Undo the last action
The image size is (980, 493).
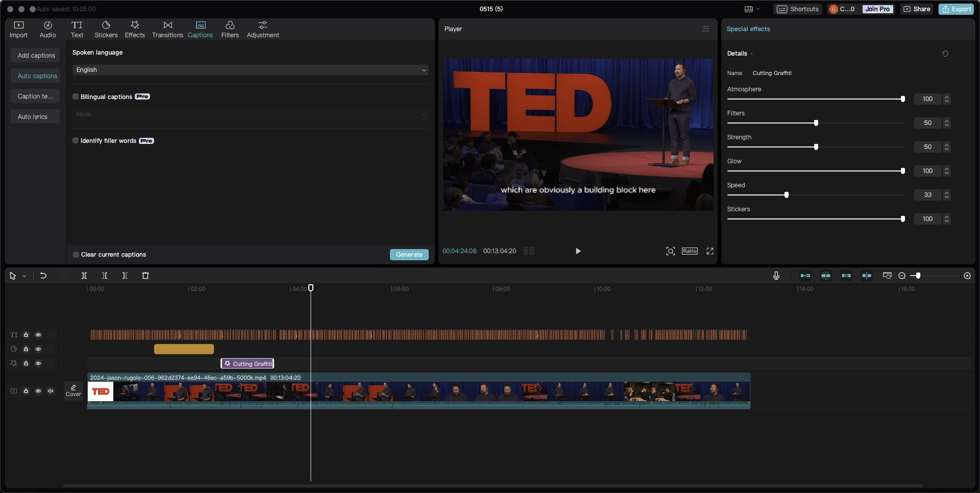43,276
